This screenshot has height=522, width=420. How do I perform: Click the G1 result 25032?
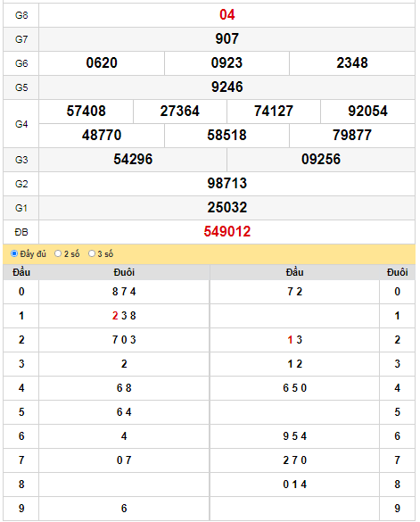(227, 208)
